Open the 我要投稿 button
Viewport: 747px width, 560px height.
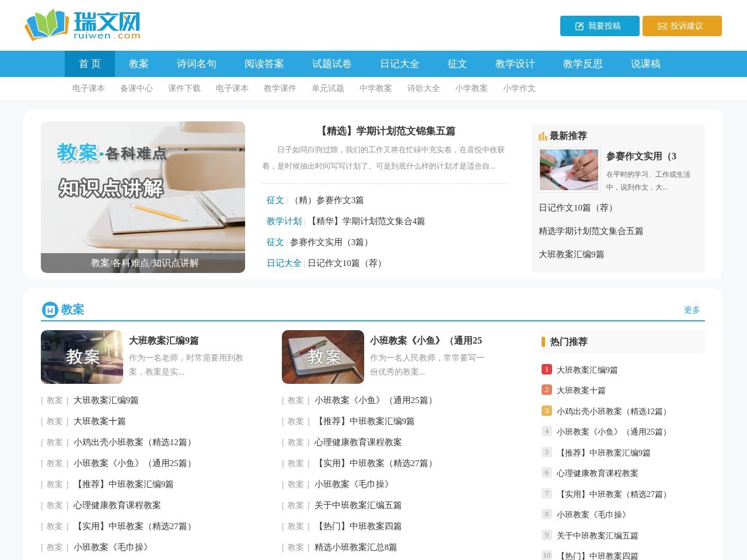tap(599, 26)
